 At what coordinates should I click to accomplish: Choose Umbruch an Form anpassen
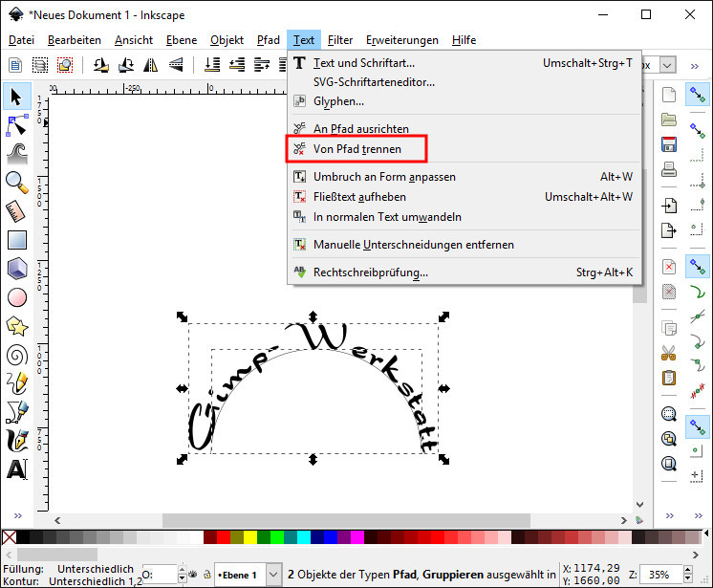pos(464,177)
